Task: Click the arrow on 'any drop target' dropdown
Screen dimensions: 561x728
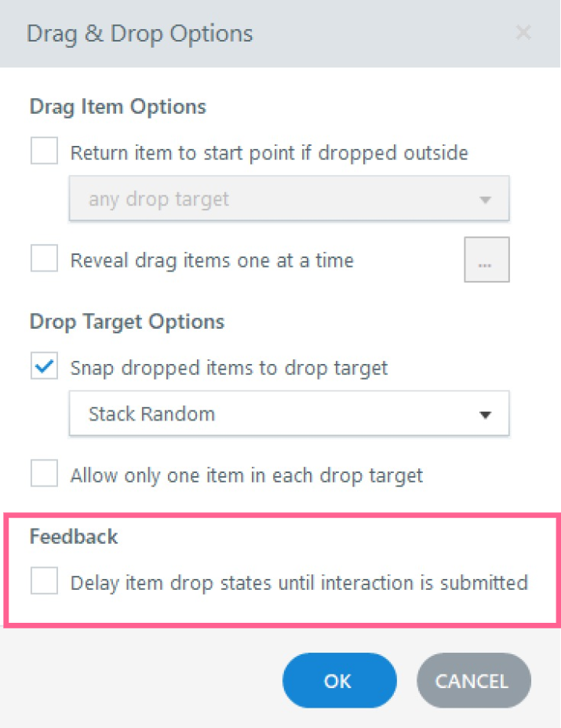Action: click(x=485, y=200)
